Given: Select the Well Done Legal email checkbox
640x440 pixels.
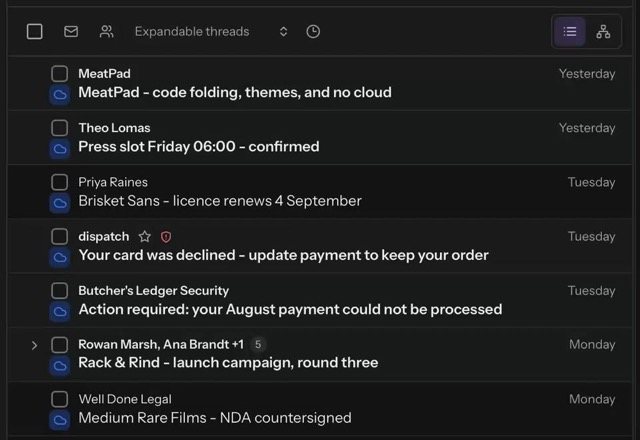Looking at the screenshot, I should point(60,399).
